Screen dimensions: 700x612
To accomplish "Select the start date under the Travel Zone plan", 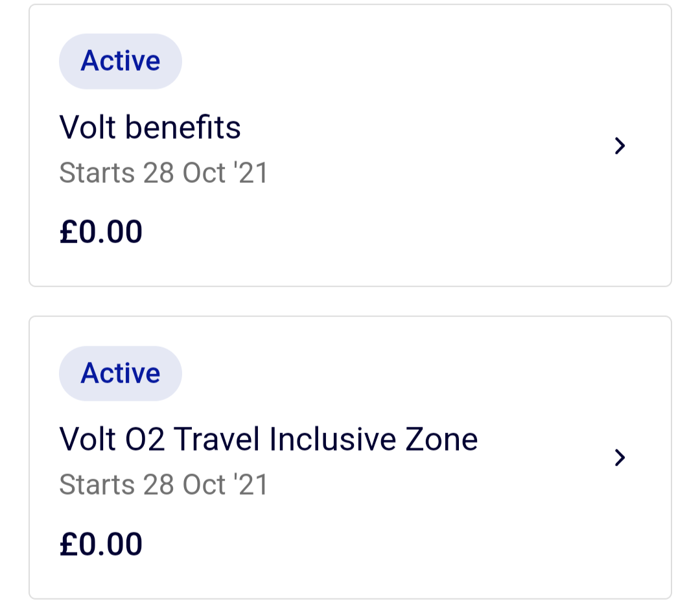I will (163, 484).
